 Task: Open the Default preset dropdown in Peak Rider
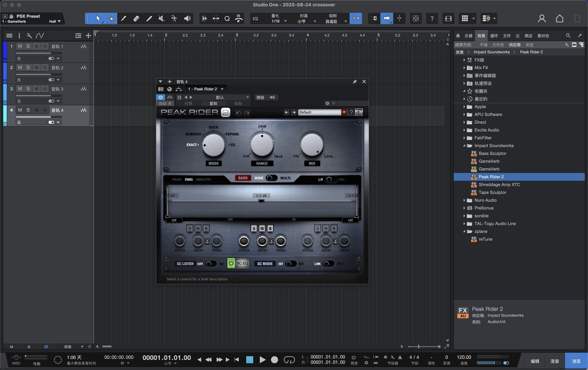click(344, 112)
